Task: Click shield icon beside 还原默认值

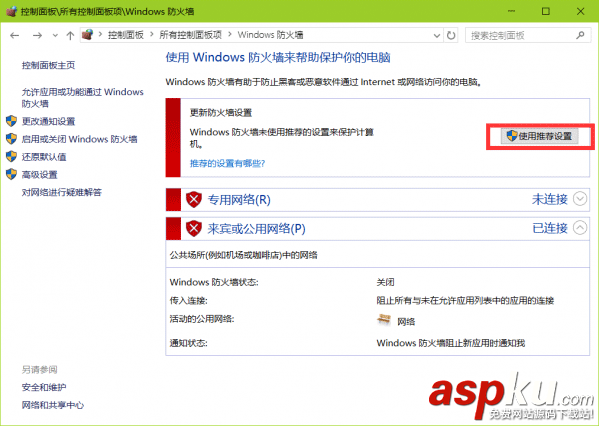Action: tap(11, 156)
